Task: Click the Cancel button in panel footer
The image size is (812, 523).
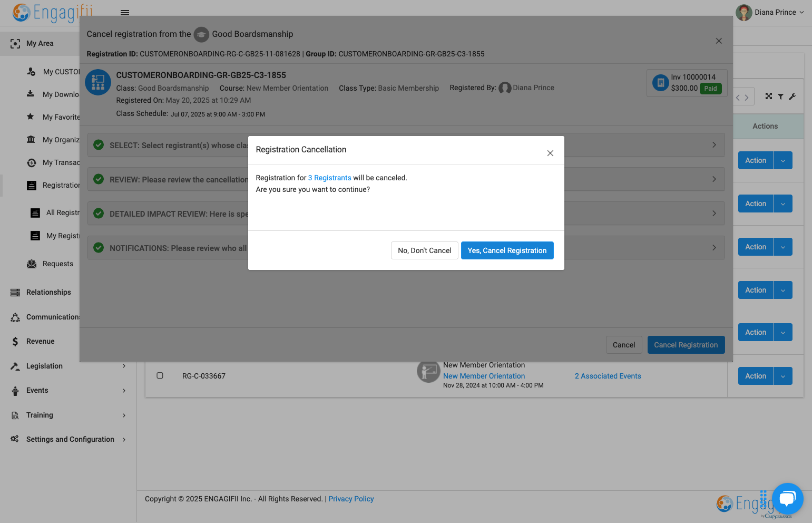Action: click(x=624, y=345)
